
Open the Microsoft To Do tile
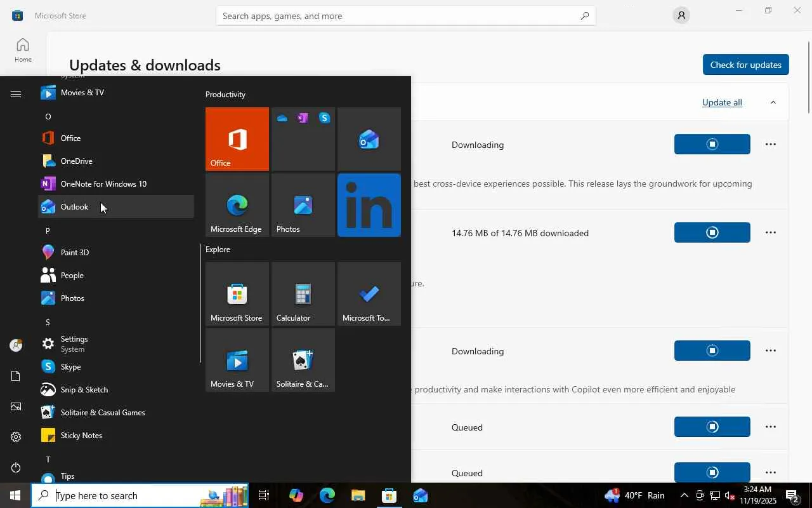click(x=369, y=294)
